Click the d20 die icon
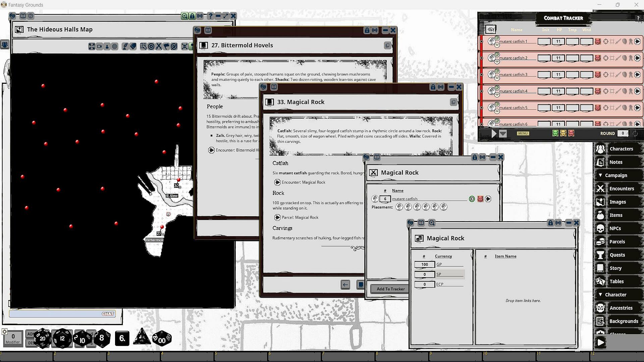This screenshot has height=362, width=644. [x=43, y=338]
